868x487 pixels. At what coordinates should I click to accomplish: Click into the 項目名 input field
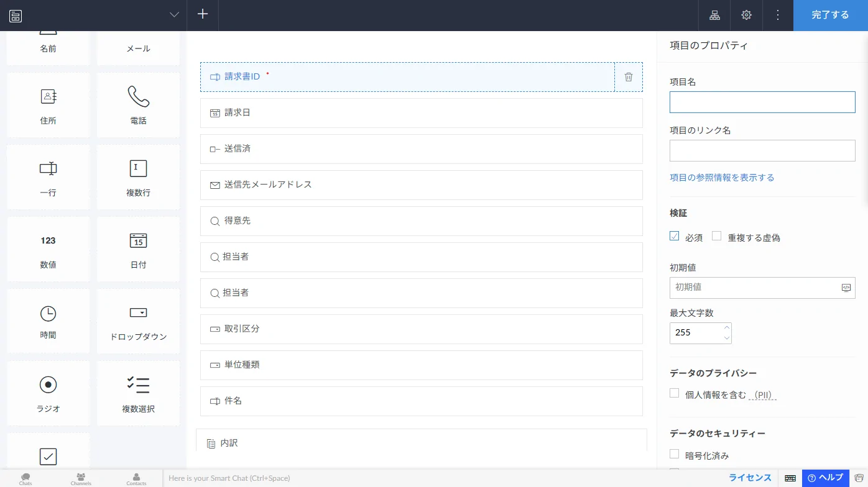coord(762,102)
